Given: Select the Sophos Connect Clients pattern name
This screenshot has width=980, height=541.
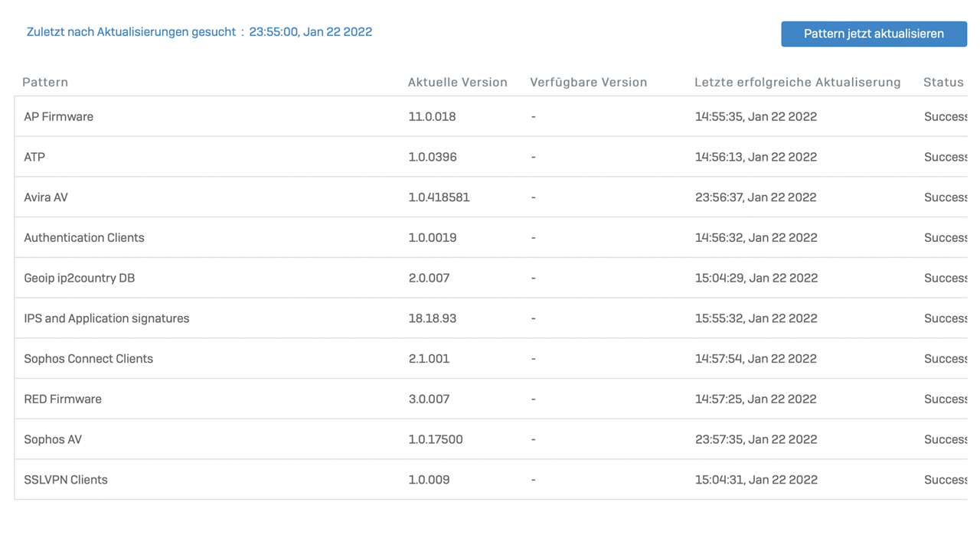Looking at the screenshot, I should point(89,359).
